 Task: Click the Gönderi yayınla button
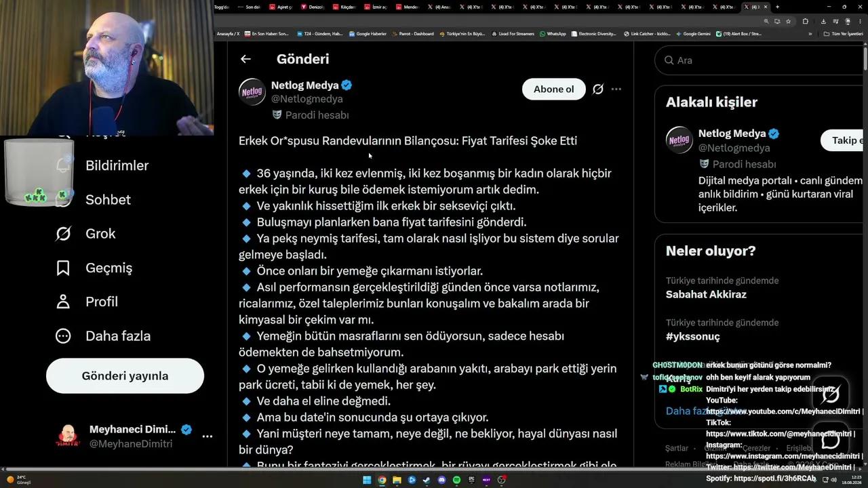(x=125, y=375)
